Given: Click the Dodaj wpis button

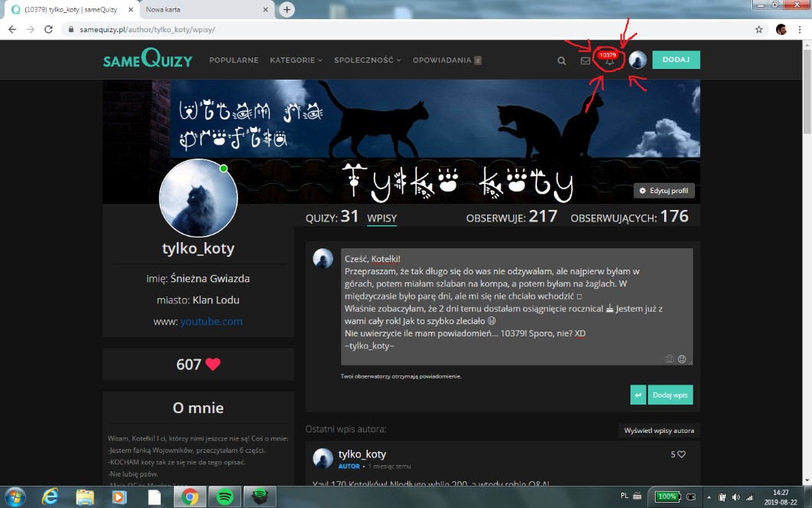Looking at the screenshot, I should coord(671,395).
